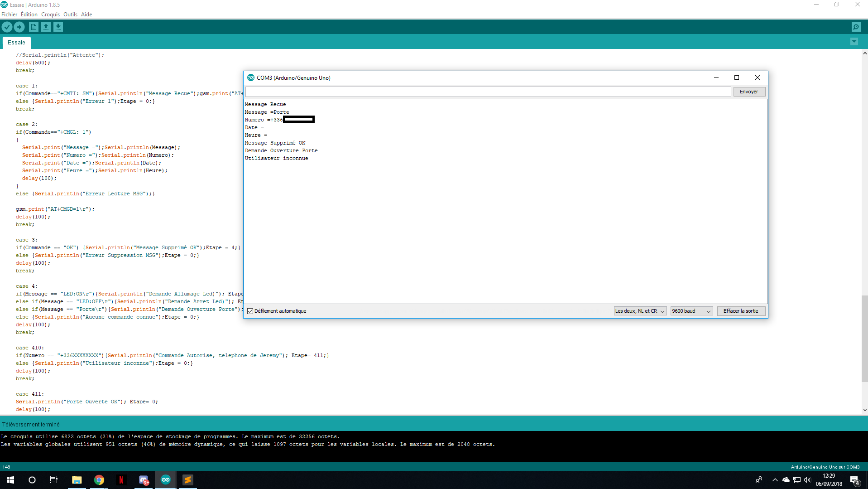
Task: Open the Discord taskbar icon
Action: 144,480
